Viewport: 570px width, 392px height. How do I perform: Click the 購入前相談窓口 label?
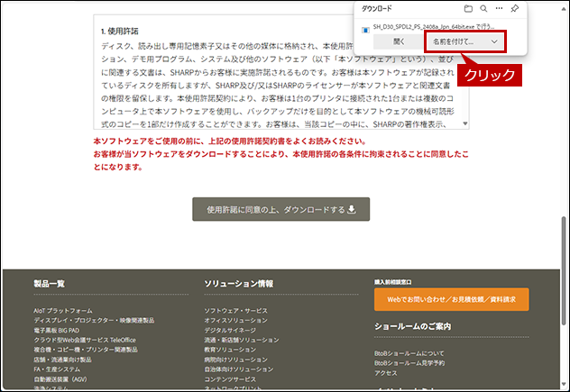(x=393, y=282)
